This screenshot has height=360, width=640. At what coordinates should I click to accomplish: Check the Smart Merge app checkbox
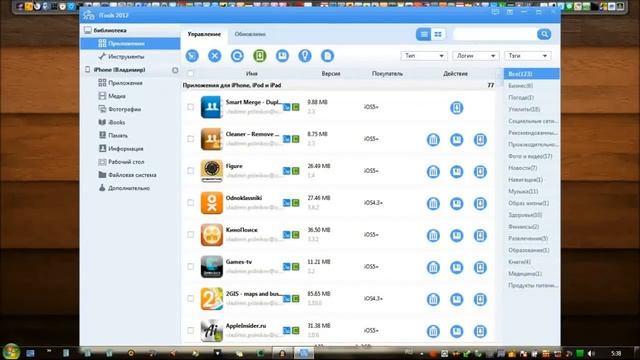[191, 107]
